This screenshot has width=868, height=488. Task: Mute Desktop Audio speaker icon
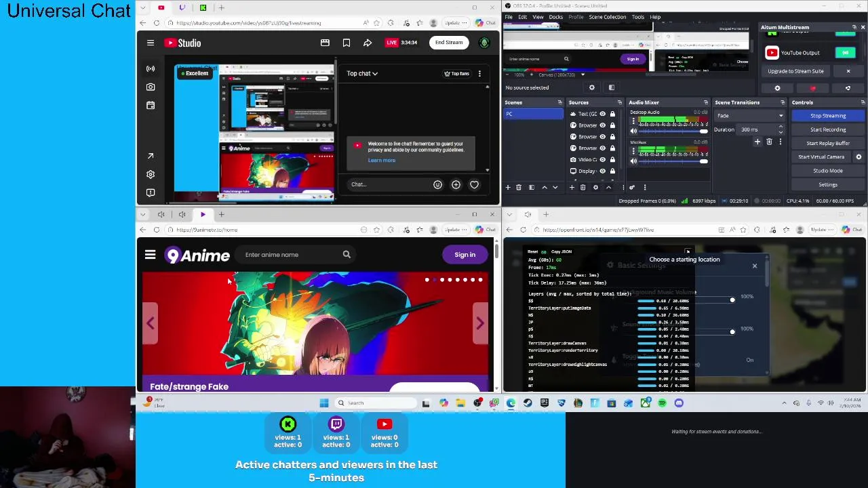(x=633, y=131)
